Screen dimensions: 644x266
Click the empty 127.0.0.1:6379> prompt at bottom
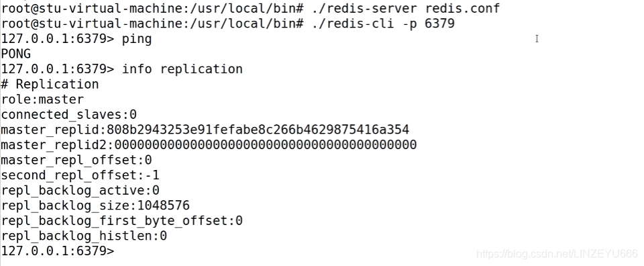pos(58,251)
